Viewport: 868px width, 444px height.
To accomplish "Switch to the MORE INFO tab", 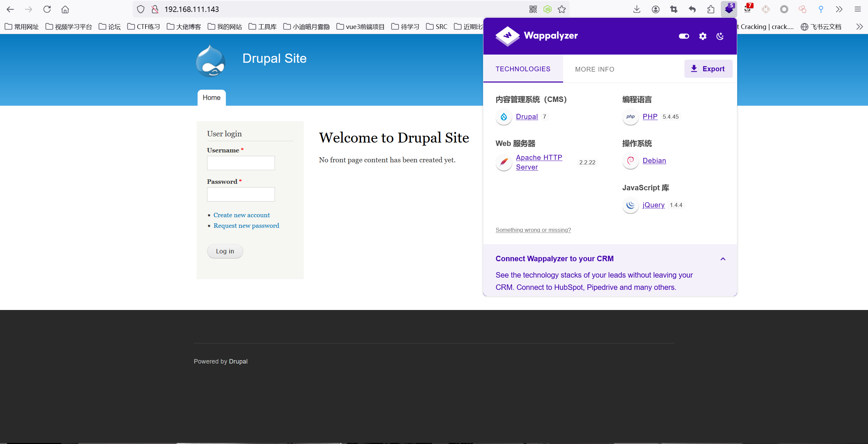I will coord(594,69).
